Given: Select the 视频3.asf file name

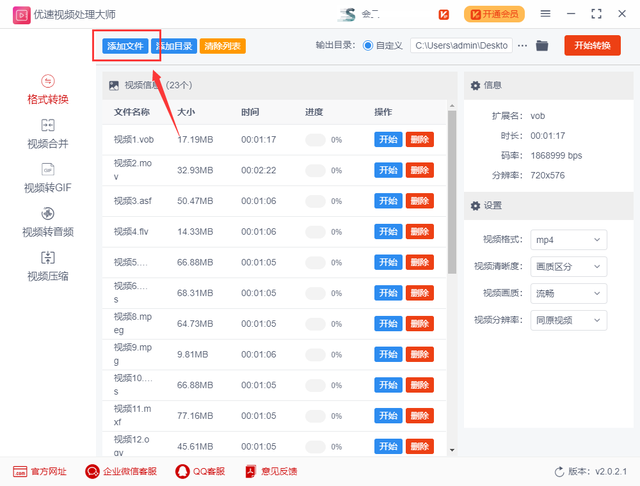Looking at the screenshot, I should [133, 201].
